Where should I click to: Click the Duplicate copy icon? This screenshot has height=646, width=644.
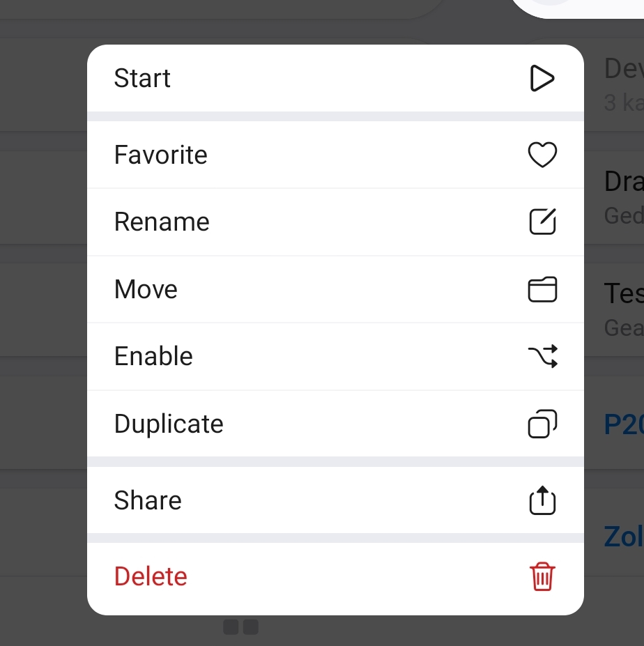coord(542,423)
